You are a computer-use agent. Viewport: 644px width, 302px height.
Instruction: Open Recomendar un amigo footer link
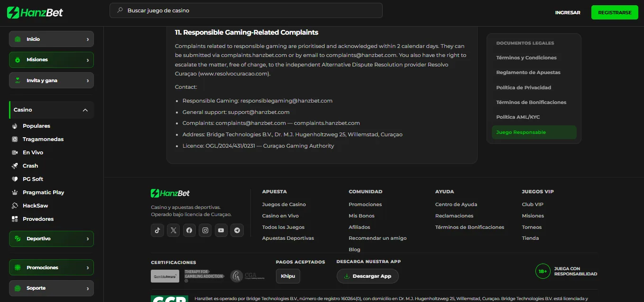tap(377, 238)
